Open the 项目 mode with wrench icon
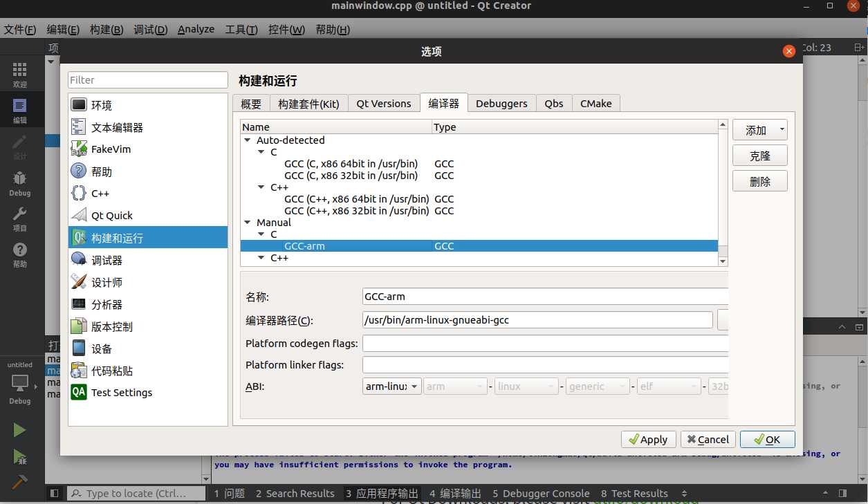The width and height of the screenshot is (868, 504). [20, 218]
